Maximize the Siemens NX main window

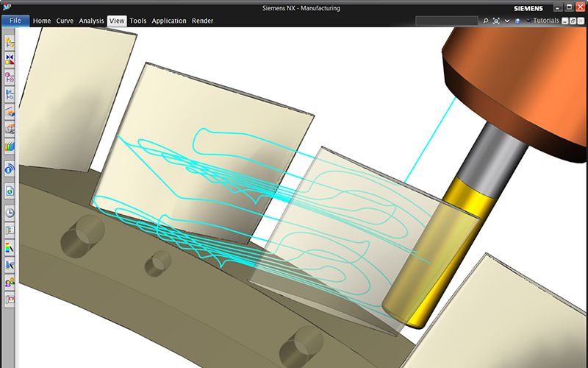tap(569, 7)
